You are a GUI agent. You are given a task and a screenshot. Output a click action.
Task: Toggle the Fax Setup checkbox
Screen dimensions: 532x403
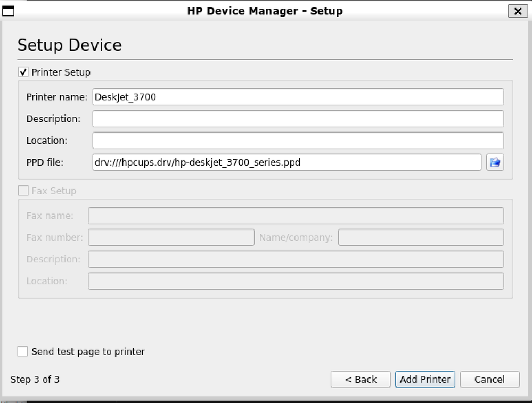(x=23, y=191)
